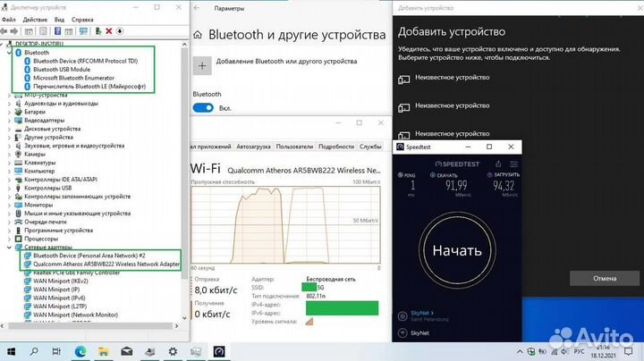Open Действие menu in Device Manager
Viewport: 644px width, 361px height.
[35, 20]
